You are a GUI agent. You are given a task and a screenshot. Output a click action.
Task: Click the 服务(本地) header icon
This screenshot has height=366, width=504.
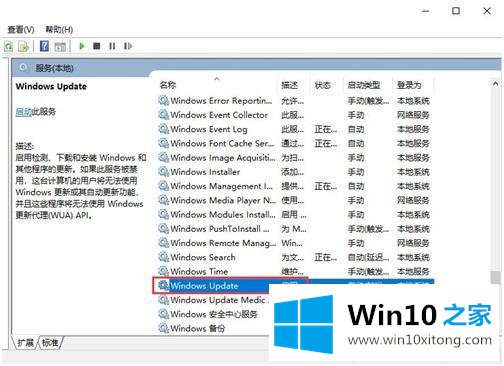pos(23,68)
